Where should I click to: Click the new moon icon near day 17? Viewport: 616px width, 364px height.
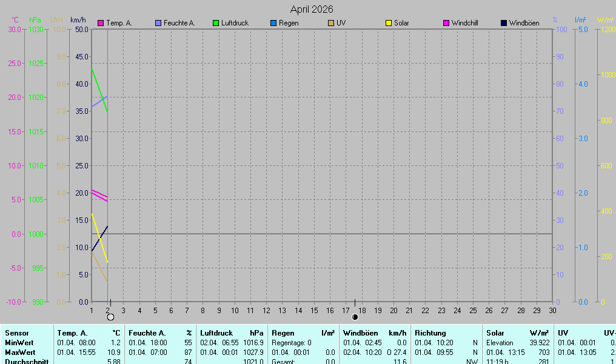click(355, 317)
